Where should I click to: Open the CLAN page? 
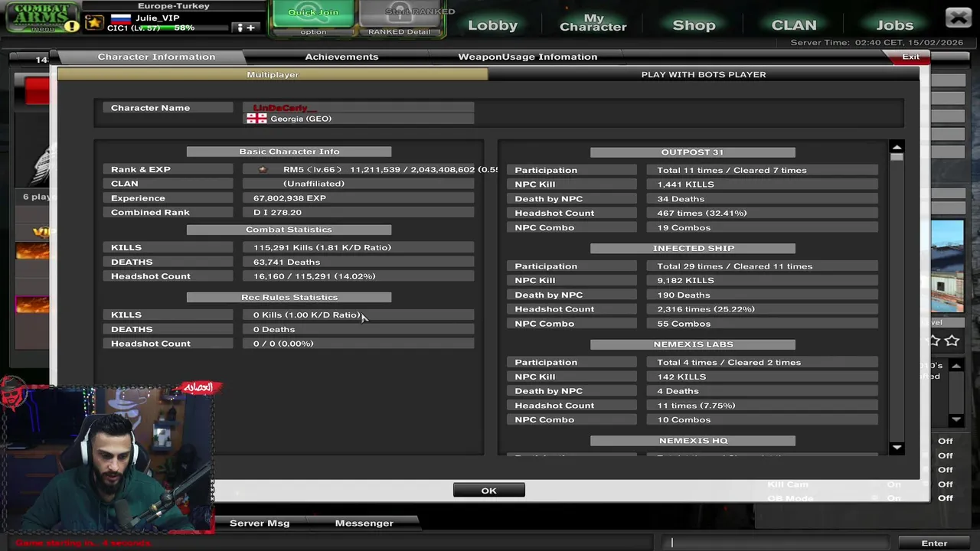point(794,25)
